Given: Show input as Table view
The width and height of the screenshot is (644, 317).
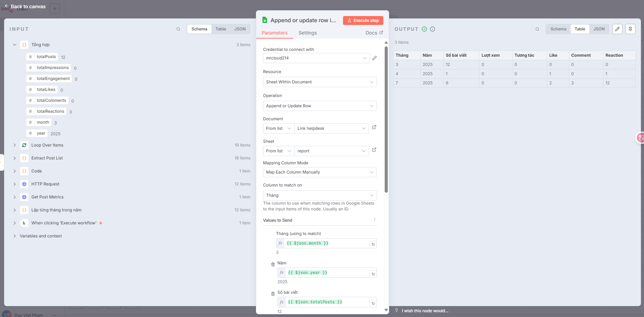Looking at the screenshot, I should click(x=221, y=29).
